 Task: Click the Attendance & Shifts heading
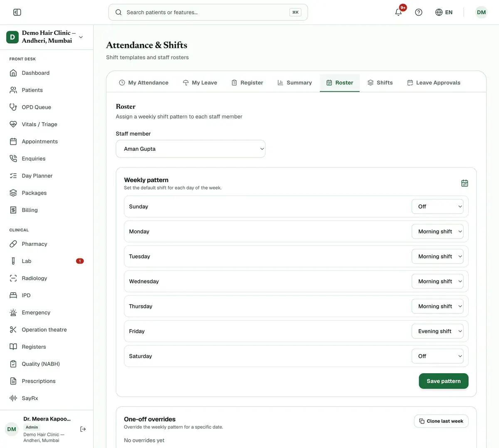pos(147,45)
